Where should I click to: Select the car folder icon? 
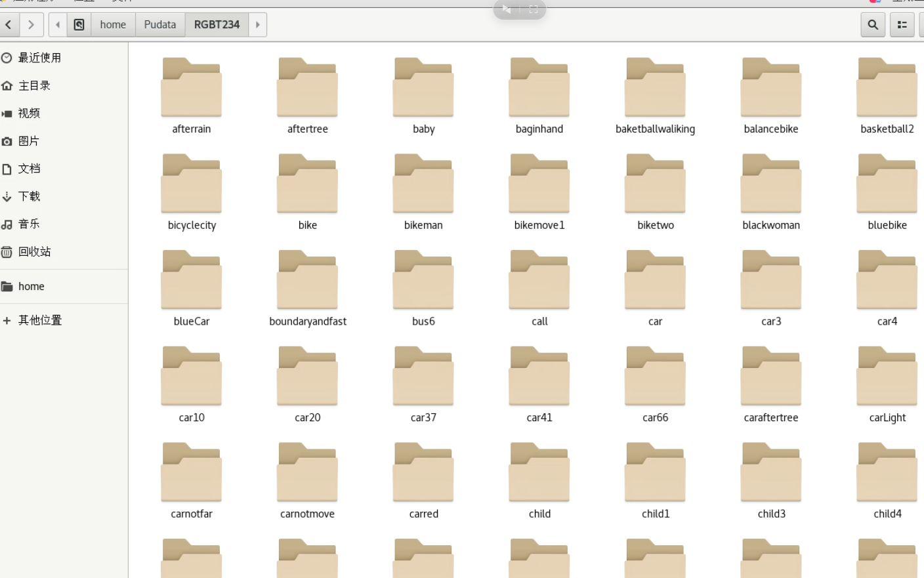coord(655,280)
